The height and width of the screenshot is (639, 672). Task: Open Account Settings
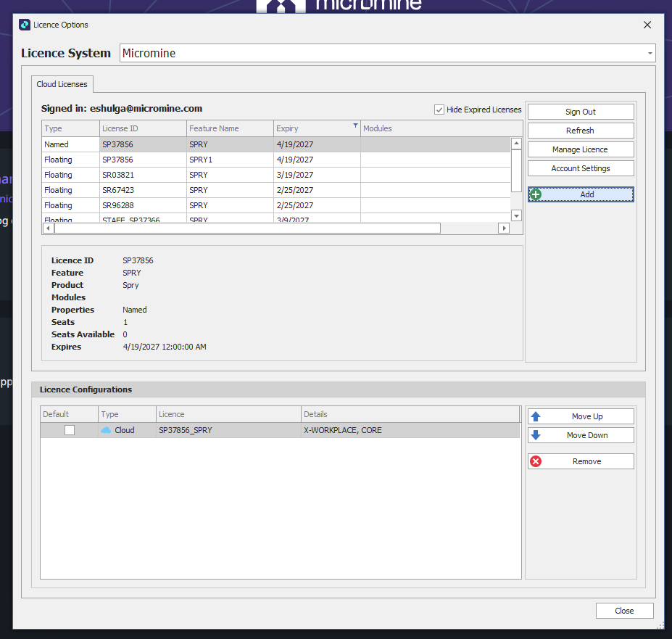pos(580,168)
